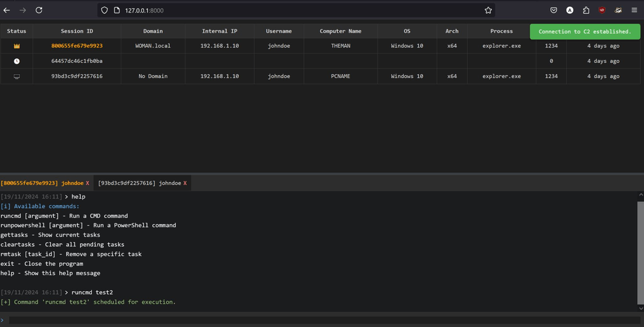Viewport: 644px width, 327px height.
Task: Click the Session ID column header
Action: (77, 31)
